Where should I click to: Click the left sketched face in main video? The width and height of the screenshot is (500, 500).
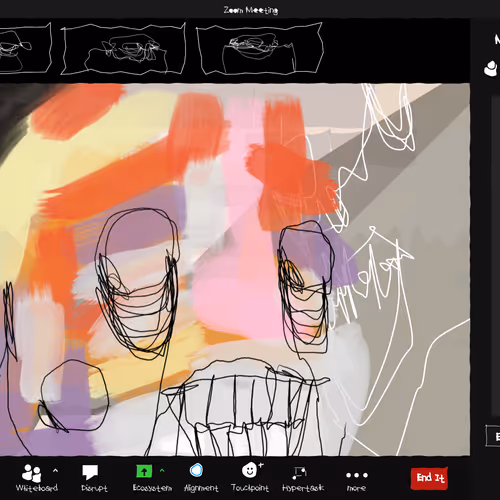coord(137,283)
